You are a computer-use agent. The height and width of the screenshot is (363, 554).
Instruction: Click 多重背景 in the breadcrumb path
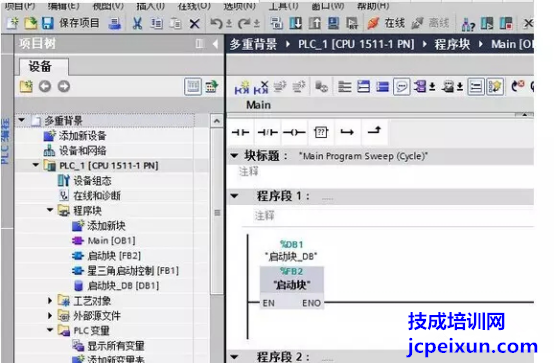253,44
